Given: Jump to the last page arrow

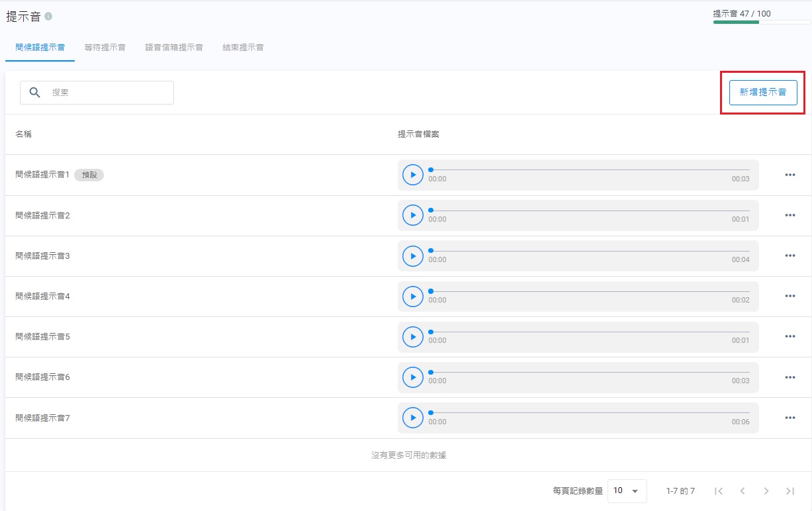Looking at the screenshot, I should pyautogui.click(x=790, y=490).
